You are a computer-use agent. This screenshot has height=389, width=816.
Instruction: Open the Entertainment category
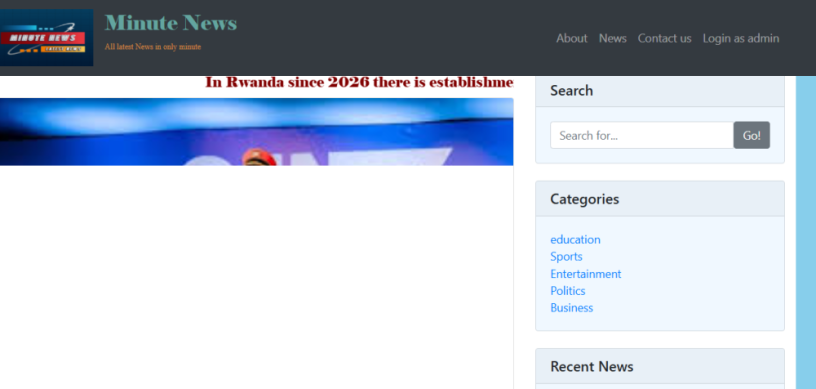[585, 274]
